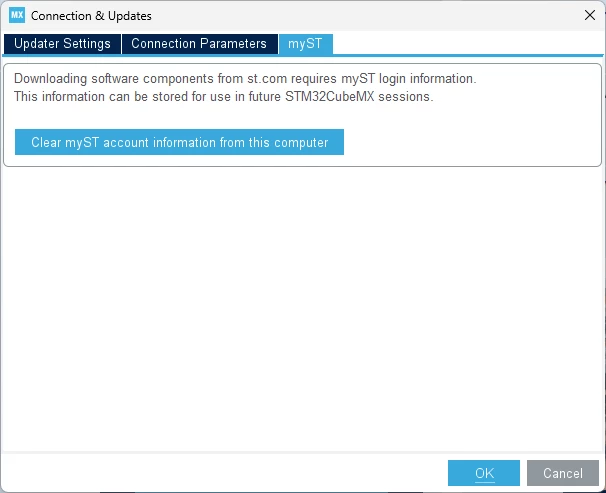Image resolution: width=606 pixels, height=493 pixels.
Task: Open the Connection Parameters tab
Action: (x=199, y=44)
